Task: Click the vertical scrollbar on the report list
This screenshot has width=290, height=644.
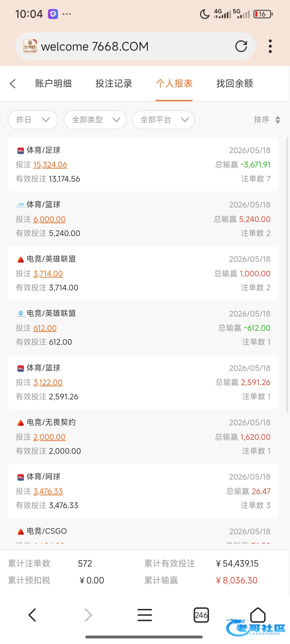Action: click(x=287, y=275)
